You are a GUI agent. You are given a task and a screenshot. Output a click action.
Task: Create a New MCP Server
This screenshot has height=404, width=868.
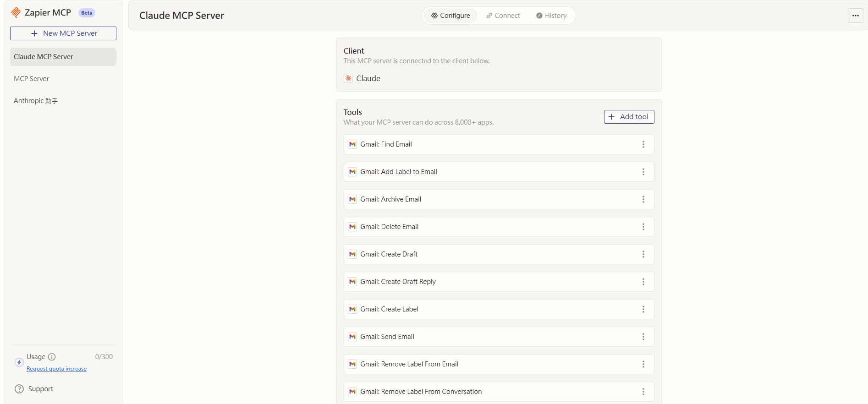tap(63, 33)
